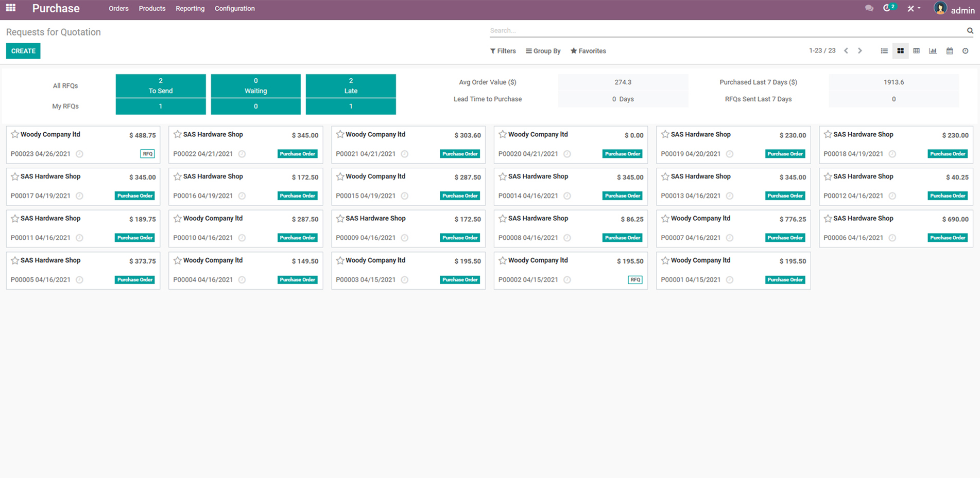The image size is (980, 478).
Task: Filter by All RFQs Late tile
Action: pos(351,86)
